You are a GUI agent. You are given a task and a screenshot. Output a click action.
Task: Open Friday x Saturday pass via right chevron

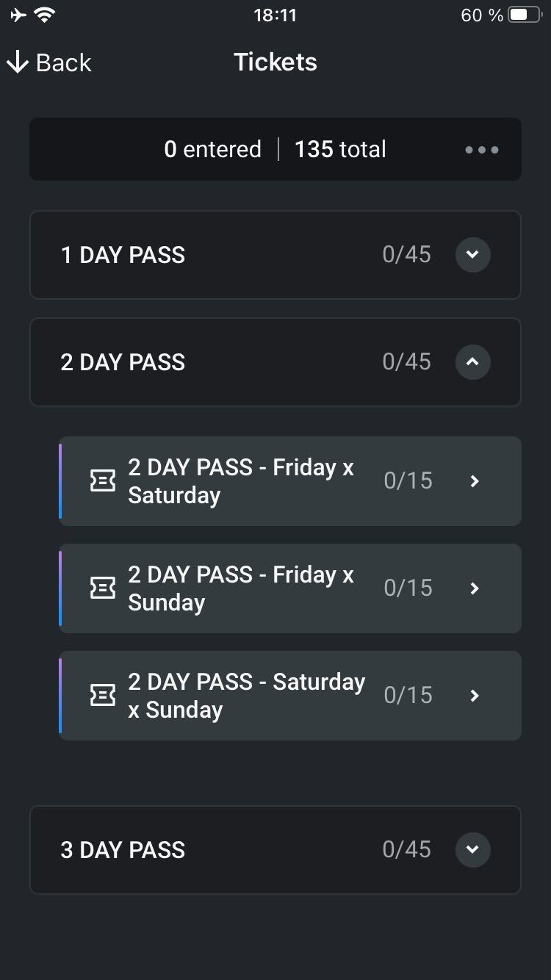tap(475, 481)
